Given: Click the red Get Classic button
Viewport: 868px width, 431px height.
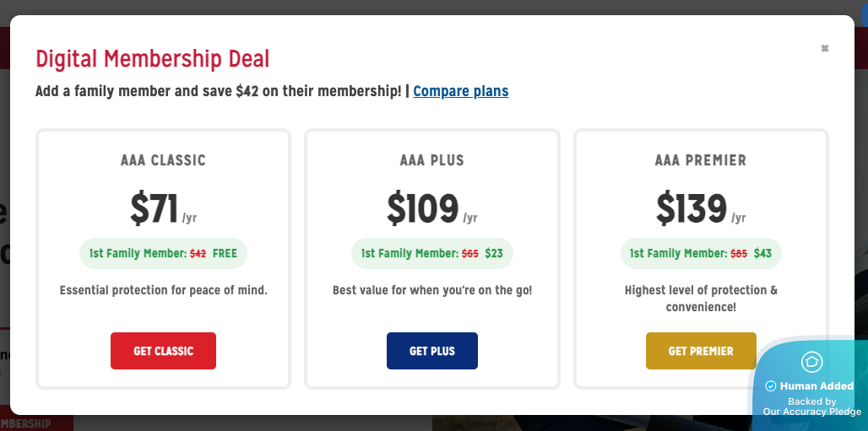Looking at the screenshot, I should click(x=163, y=351).
